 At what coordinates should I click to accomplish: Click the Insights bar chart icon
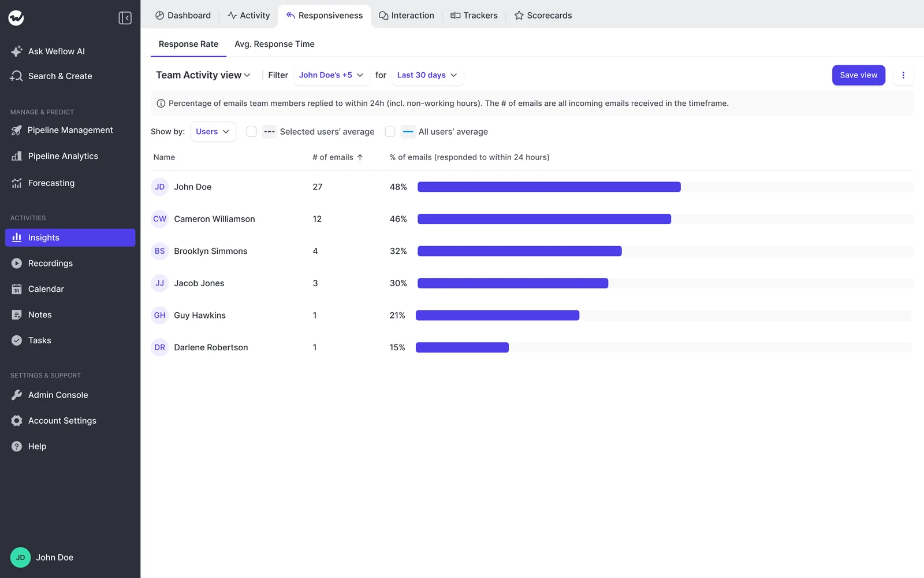[17, 238]
